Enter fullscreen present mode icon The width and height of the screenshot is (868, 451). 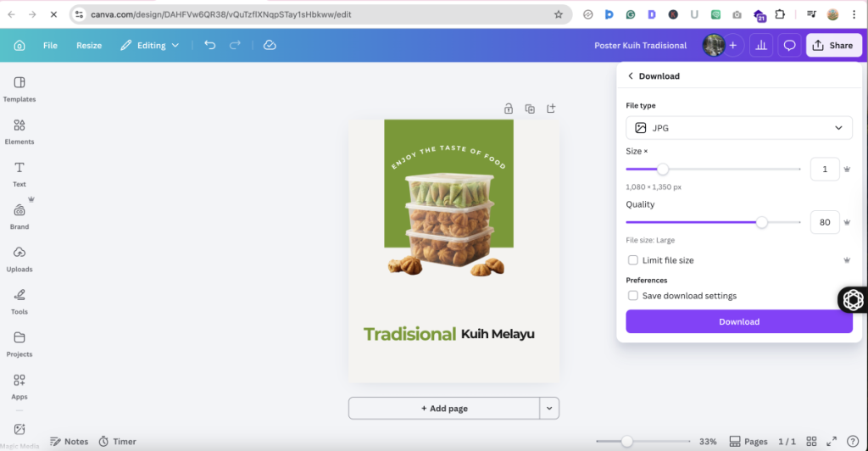click(x=832, y=441)
